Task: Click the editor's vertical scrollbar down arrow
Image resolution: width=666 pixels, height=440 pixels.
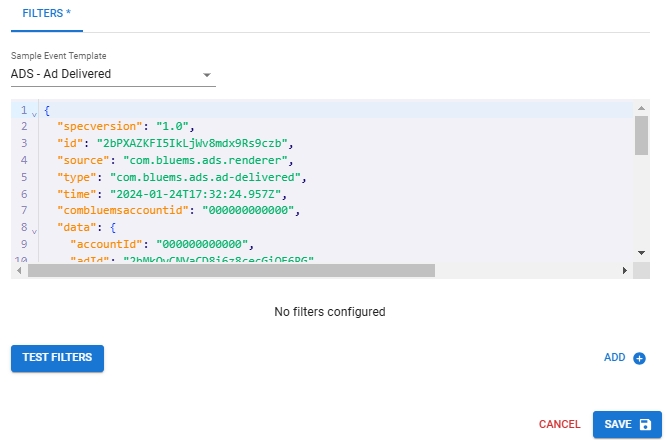Action: point(641,253)
